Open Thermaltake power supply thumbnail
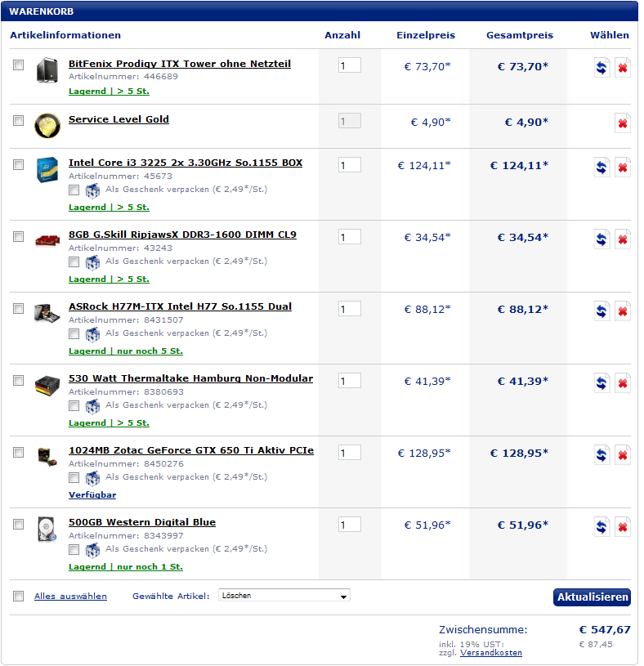The image size is (644, 666). pos(47,385)
